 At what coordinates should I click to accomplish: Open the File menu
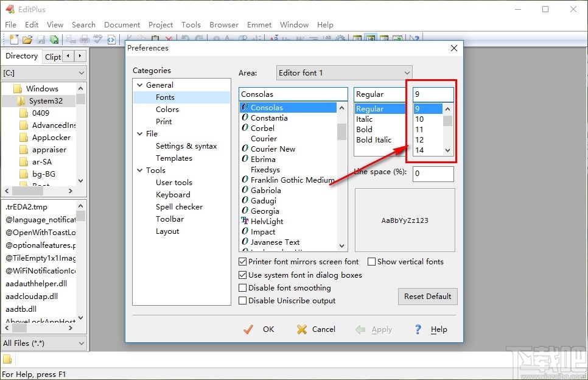point(10,25)
